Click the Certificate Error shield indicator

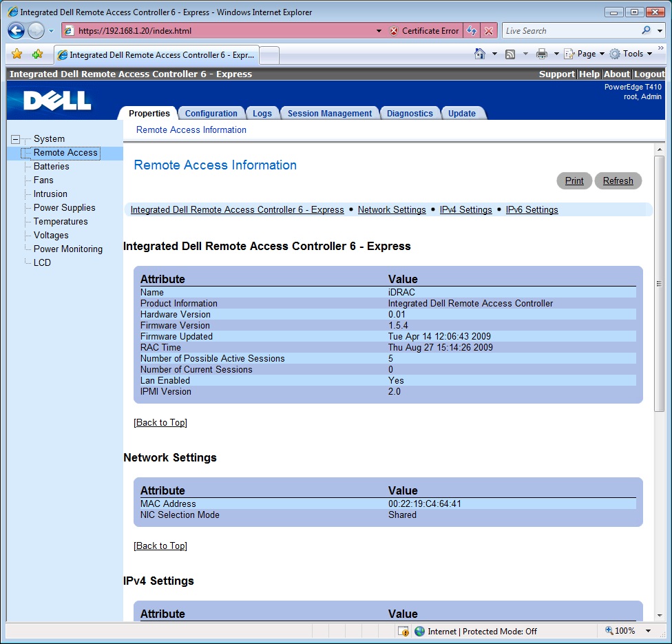coord(424,31)
